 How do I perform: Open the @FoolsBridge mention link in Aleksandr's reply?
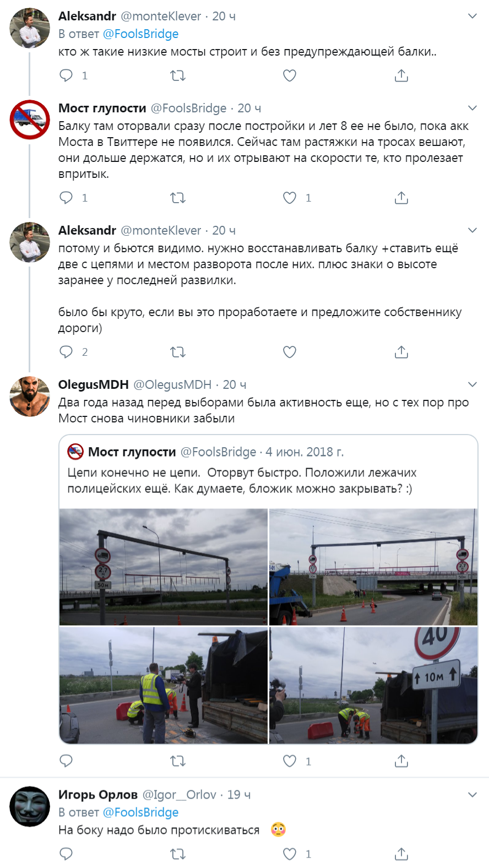click(x=140, y=34)
